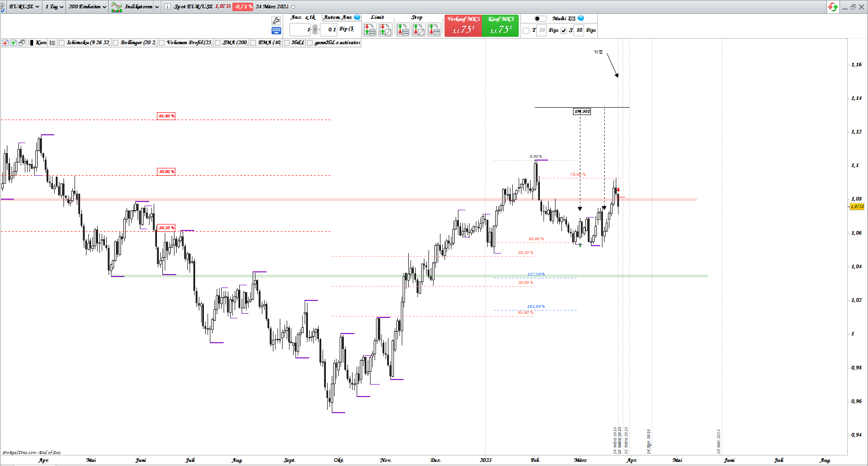Screen dimensions: 868x466
Task: Click the blue 161.80 % extension label
Action: click(x=536, y=307)
